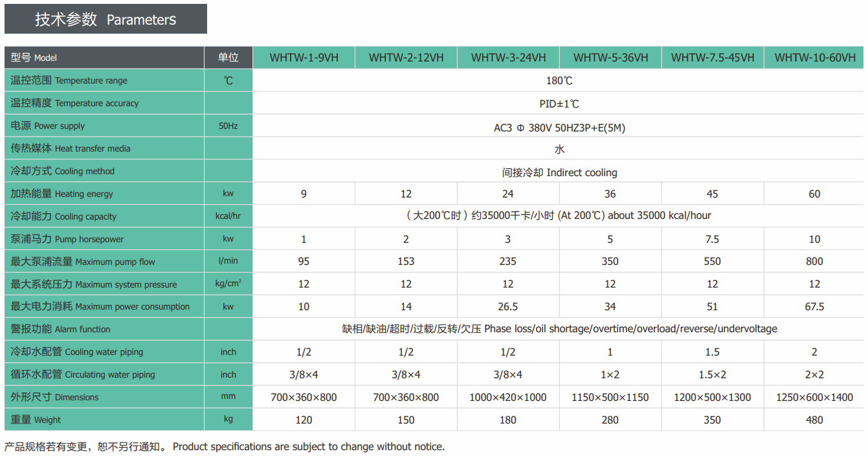Select the 1000×420×1000 dimensions cell

508,397
